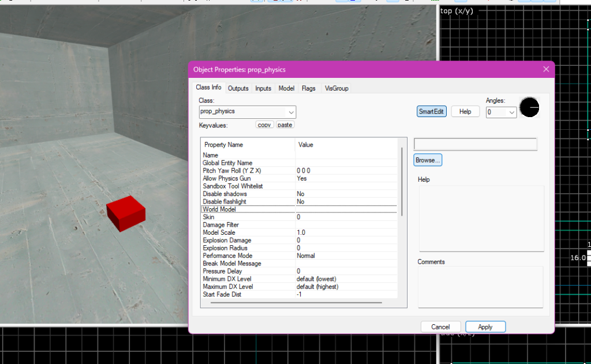
Task: Apply the property changes
Action: (485, 327)
